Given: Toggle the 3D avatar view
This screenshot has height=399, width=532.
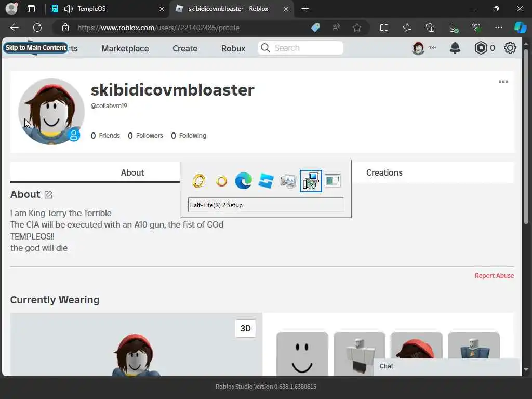Looking at the screenshot, I should 245,328.
